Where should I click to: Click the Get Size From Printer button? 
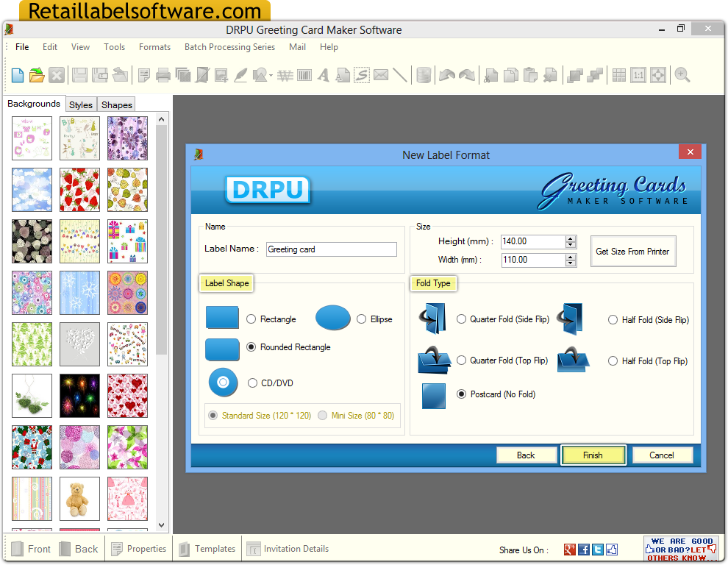pos(632,251)
